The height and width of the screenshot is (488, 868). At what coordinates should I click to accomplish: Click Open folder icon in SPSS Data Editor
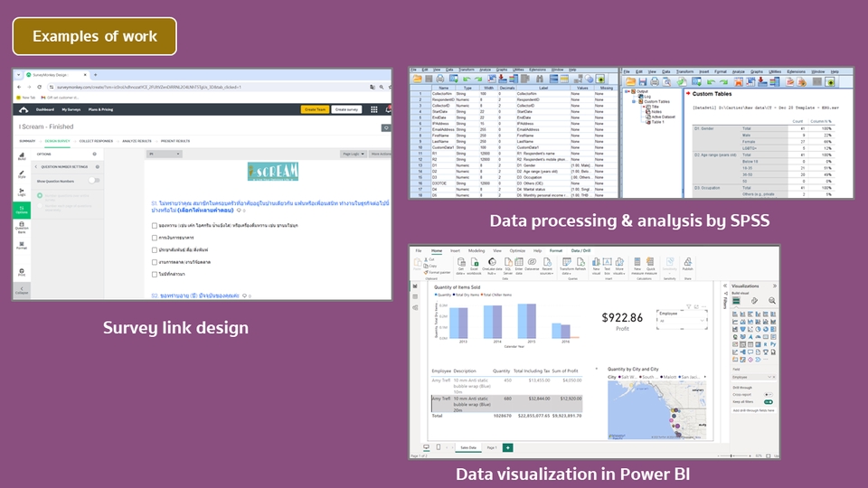pos(417,80)
